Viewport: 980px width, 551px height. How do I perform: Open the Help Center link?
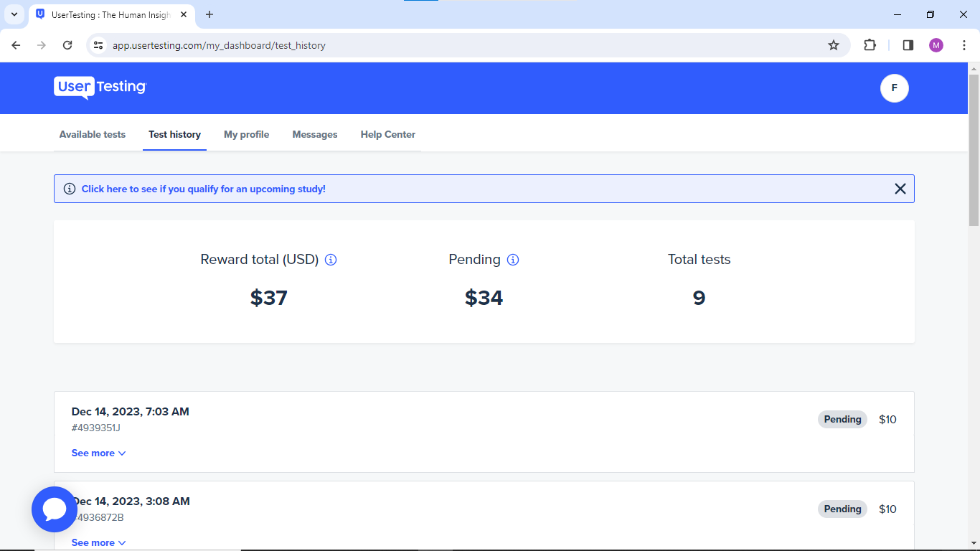coord(387,134)
